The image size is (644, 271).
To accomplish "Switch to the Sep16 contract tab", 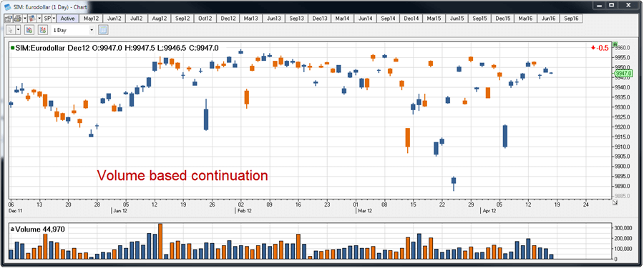I will (x=571, y=19).
